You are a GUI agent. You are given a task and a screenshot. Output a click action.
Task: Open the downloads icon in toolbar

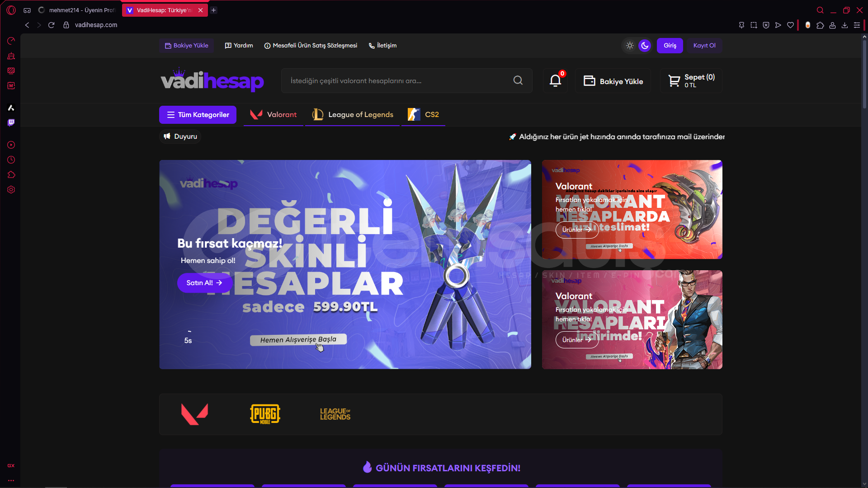[844, 25]
